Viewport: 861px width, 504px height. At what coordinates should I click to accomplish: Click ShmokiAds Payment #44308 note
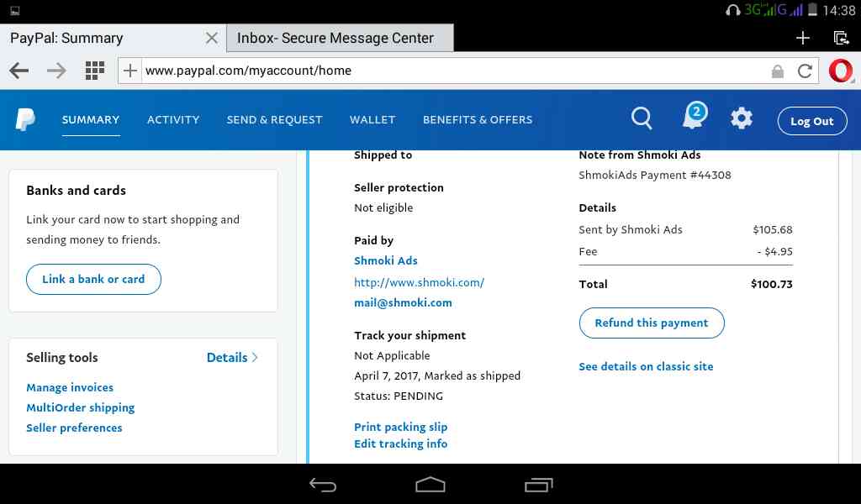[655, 175]
